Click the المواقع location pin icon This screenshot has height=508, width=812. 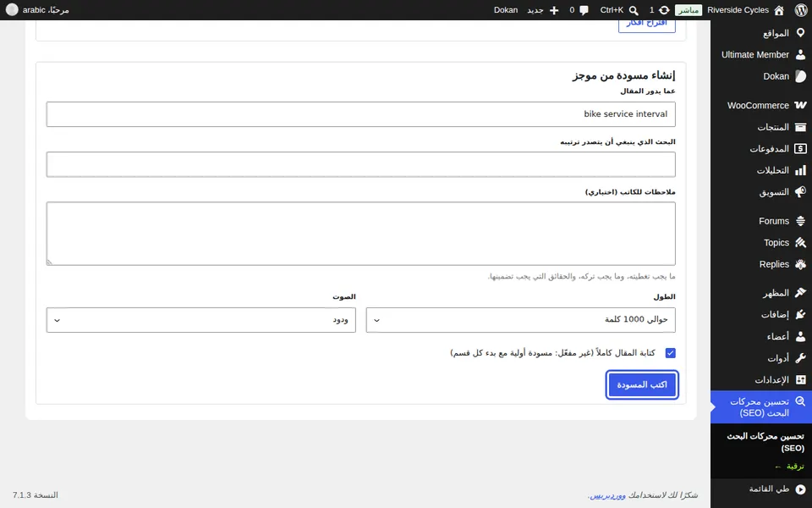(801, 33)
